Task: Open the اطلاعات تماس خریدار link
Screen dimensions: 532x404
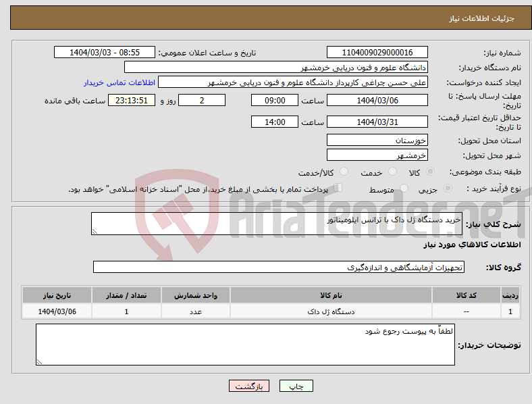Action: pos(119,82)
